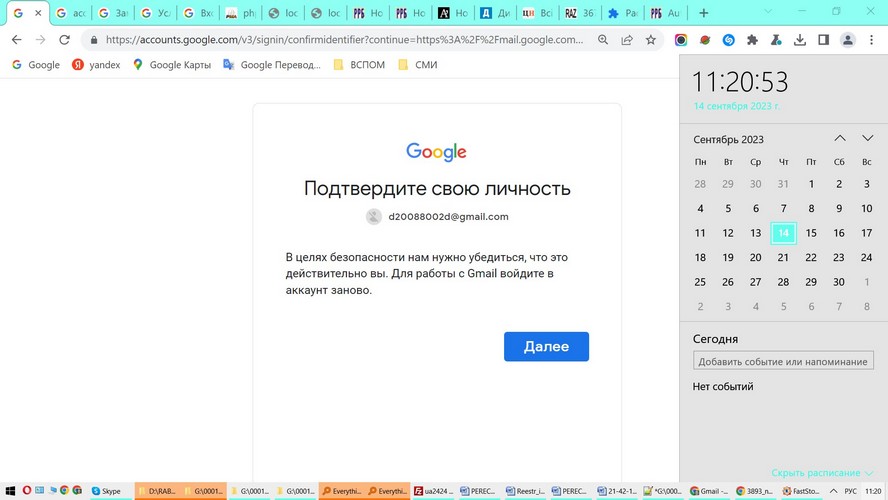Open the Google Переводчик bookmark
Image resolution: width=888 pixels, height=500 pixels.
pyautogui.click(x=272, y=65)
